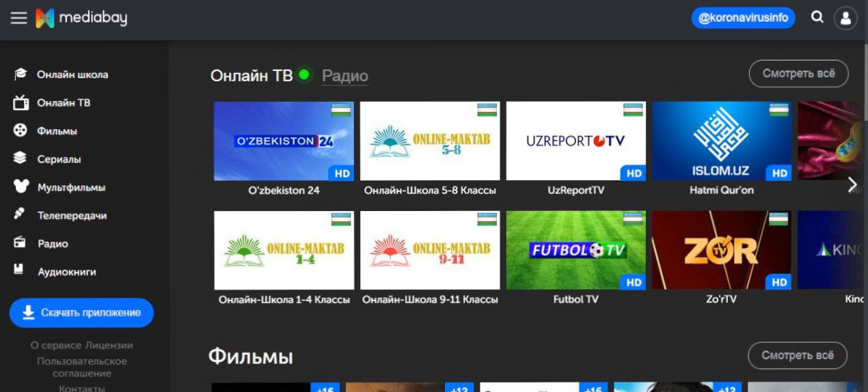Open the O'zbekiston 24 channel thumbnail
The height and width of the screenshot is (392, 868).
tap(284, 141)
